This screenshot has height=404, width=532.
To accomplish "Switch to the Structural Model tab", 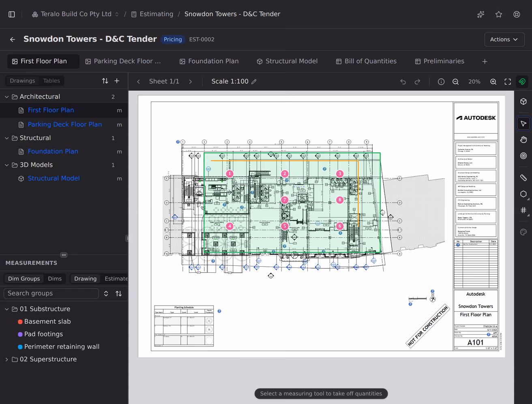I will [x=287, y=61].
